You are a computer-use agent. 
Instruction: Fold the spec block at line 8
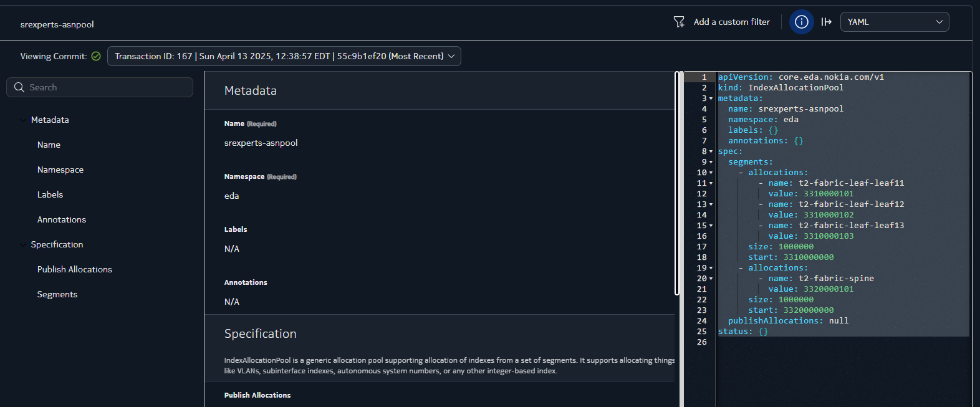click(711, 151)
